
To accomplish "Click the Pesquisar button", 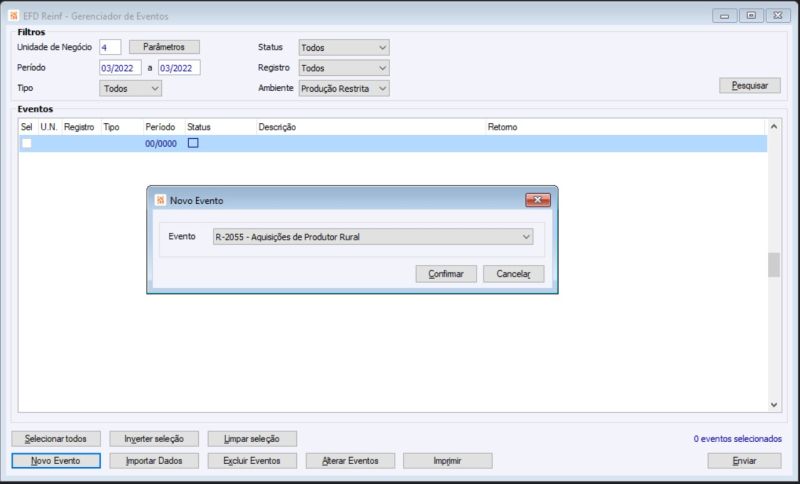I will coord(749,86).
